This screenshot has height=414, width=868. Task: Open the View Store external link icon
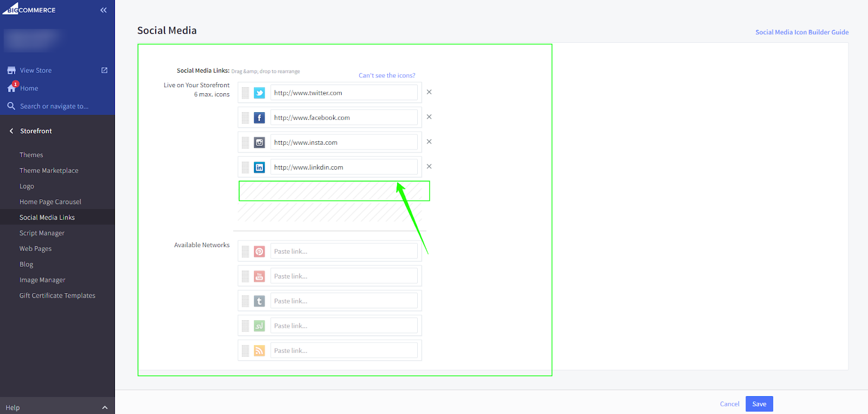point(104,70)
